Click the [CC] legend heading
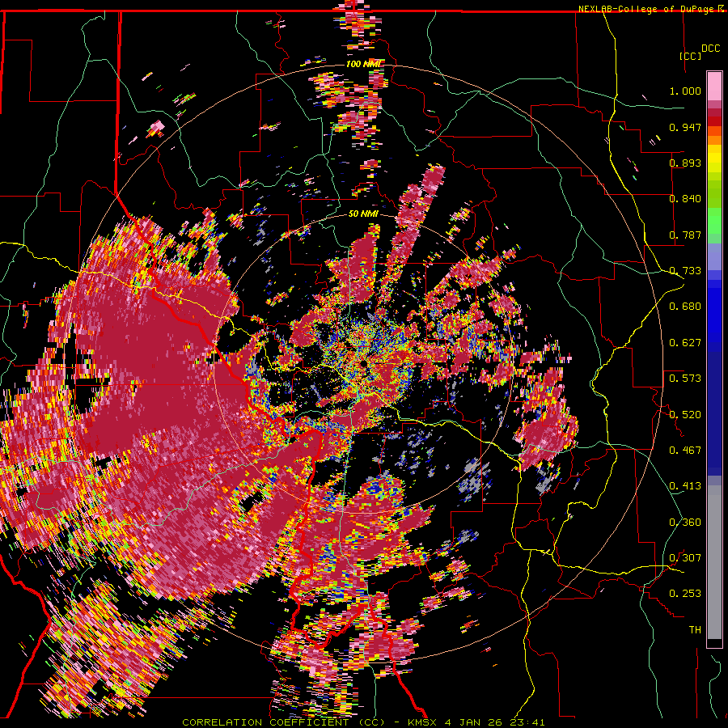The width and height of the screenshot is (728, 728). click(x=691, y=56)
